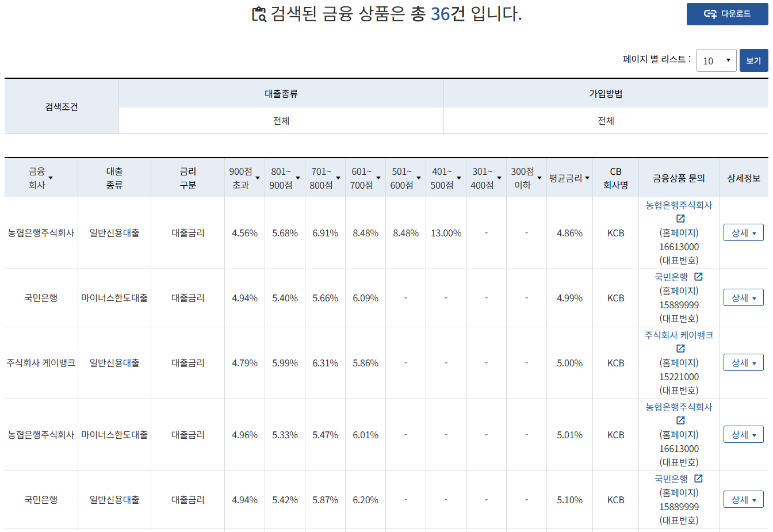Download the search results
Screen dimensions: 773x532
point(727,14)
